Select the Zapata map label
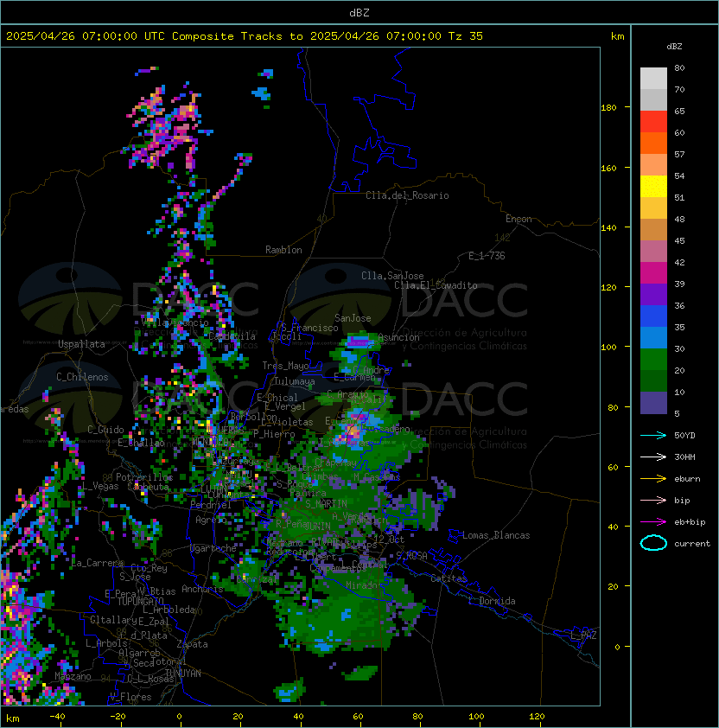The height and width of the screenshot is (728, 719). coord(192,644)
